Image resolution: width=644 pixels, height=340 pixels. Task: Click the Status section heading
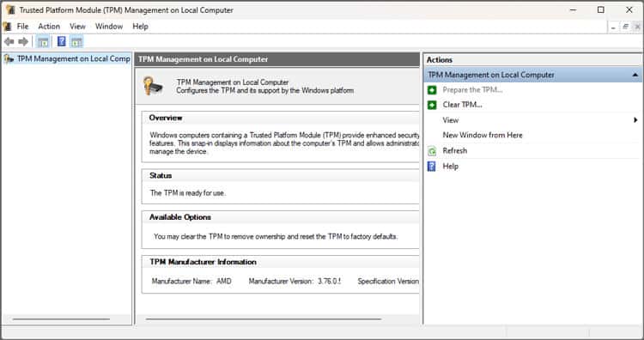tap(161, 176)
